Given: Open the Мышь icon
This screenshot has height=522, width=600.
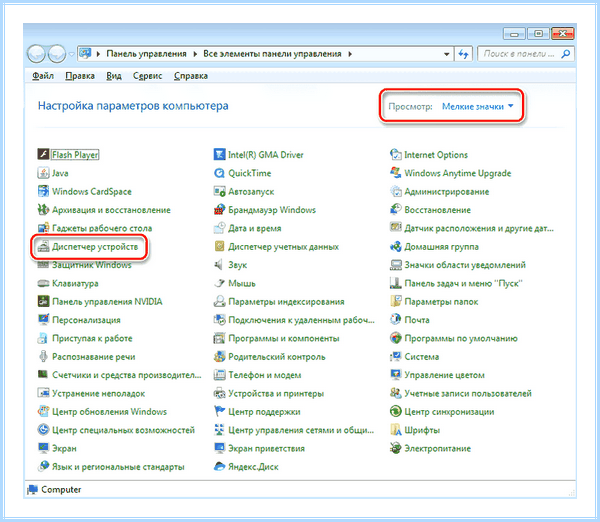Looking at the screenshot, I should [219, 283].
